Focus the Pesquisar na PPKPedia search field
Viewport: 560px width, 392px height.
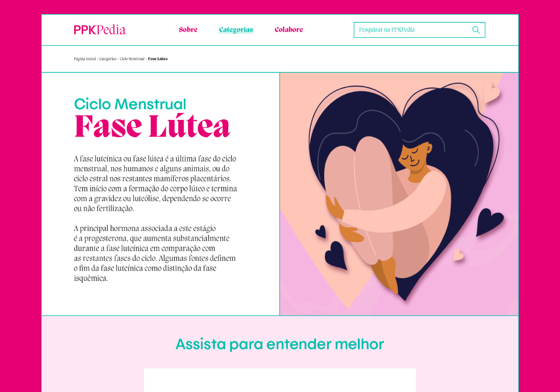(419, 30)
